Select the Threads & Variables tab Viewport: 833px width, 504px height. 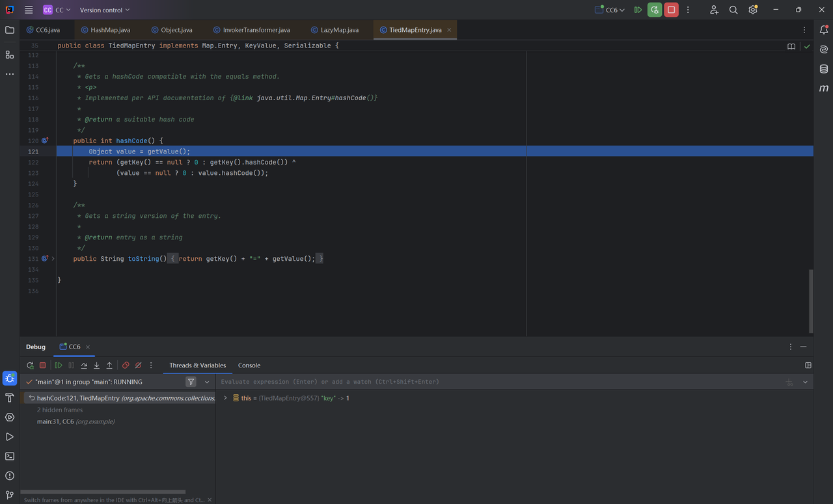coord(198,365)
